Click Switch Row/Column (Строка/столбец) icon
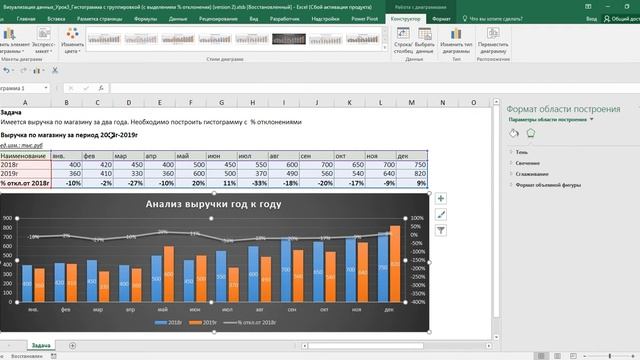Viewport: 640px width, 360px height. pos(403,33)
